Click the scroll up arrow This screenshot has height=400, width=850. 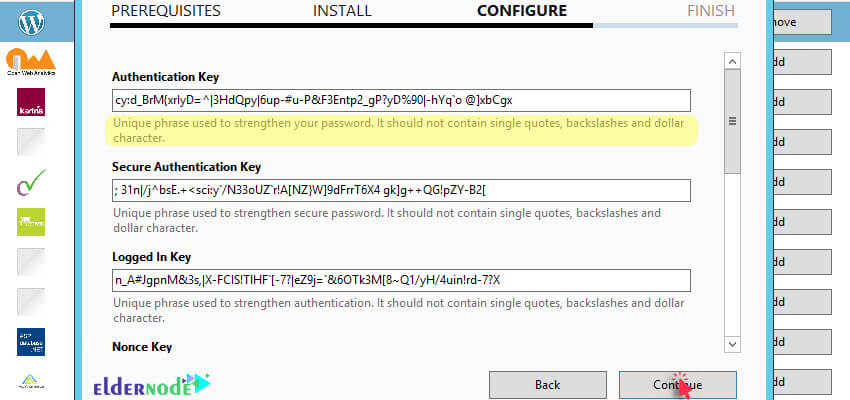[732, 61]
